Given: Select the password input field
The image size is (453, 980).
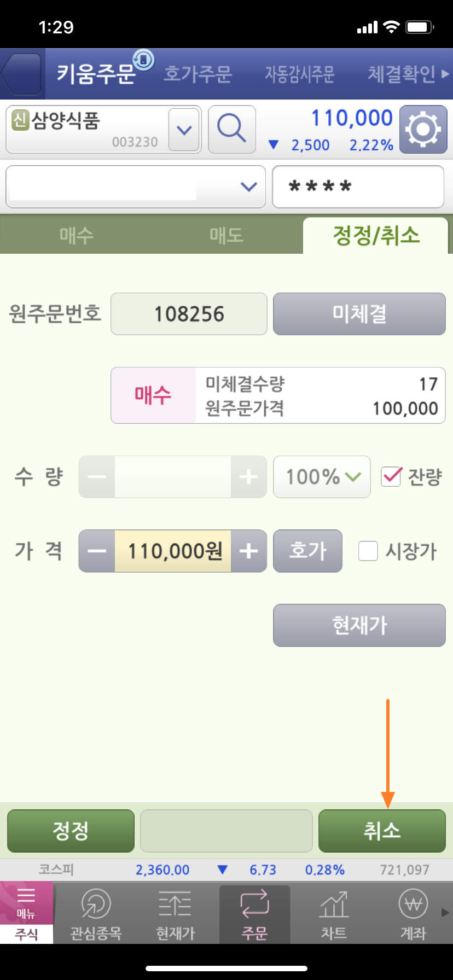Looking at the screenshot, I should point(358,187).
